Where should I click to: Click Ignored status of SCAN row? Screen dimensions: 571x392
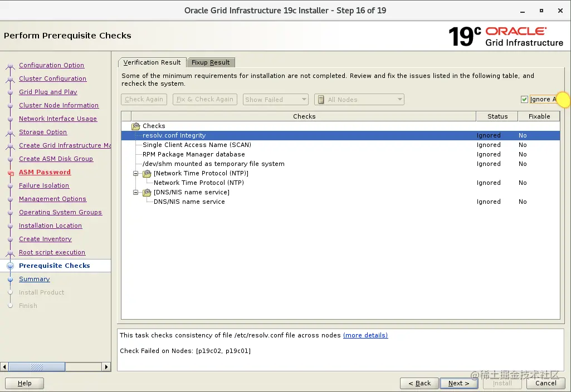point(489,145)
